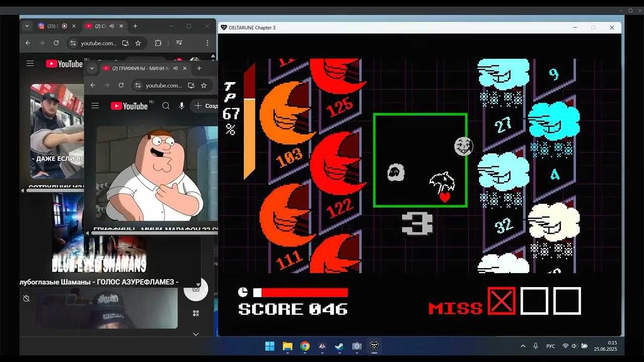Screen dimensions: 644x362
Task: Open the volume control in system tray
Action: pos(575,346)
